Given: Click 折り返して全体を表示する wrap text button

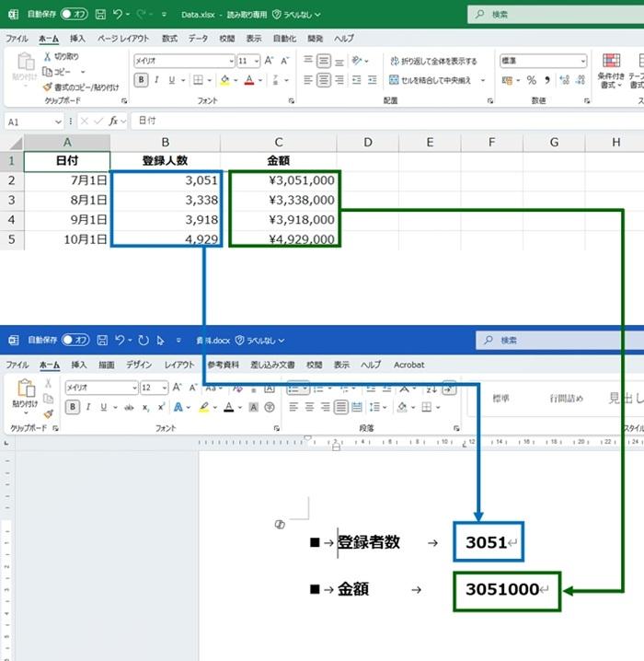Looking at the screenshot, I should point(432,61).
